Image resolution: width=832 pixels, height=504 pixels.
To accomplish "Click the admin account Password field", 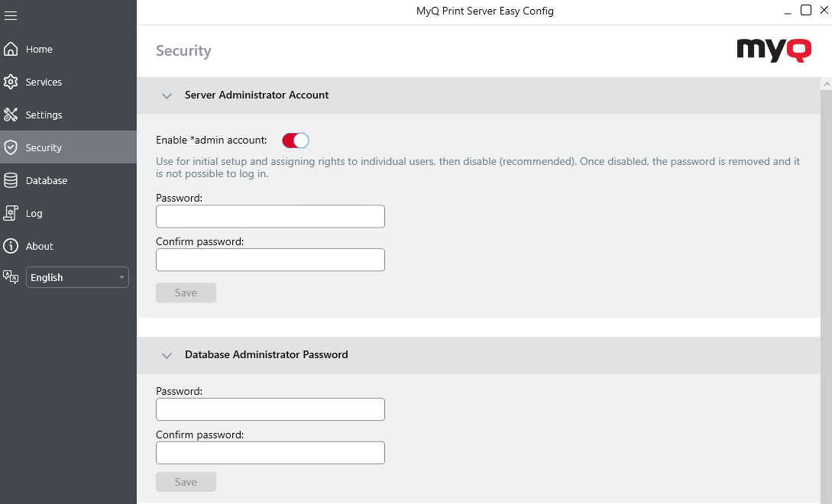I will click(x=270, y=216).
